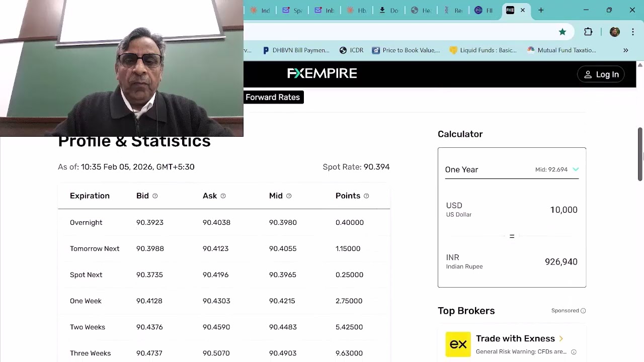Switch to the 'Sp' mail browser tab
Screen dimensions: 644x362
point(292,10)
